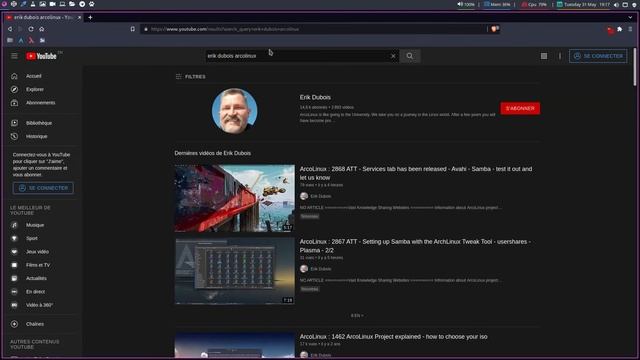
Task: Click SE CONNECTER in the top right
Action: pyautogui.click(x=598, y=56)
